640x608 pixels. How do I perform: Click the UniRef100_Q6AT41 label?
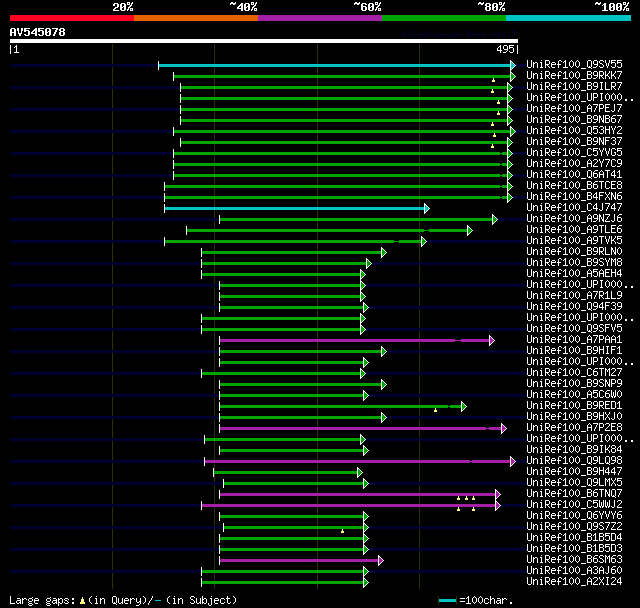(x=574, y=175)
